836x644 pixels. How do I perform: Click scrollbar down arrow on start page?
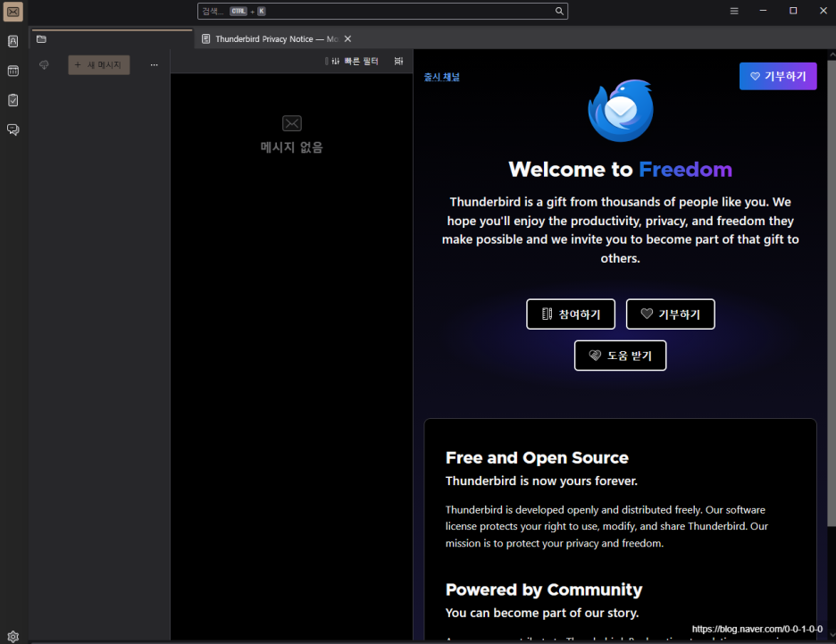click(x=832, y=635)
